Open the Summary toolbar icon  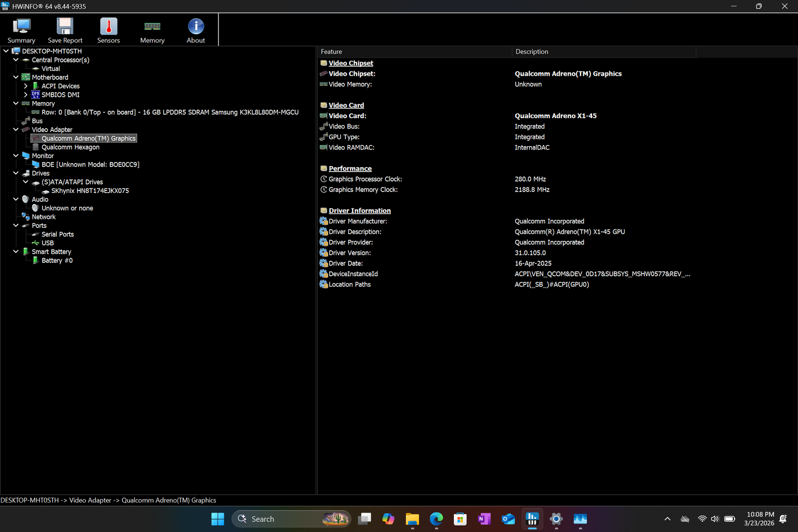(x=21, y=31)
